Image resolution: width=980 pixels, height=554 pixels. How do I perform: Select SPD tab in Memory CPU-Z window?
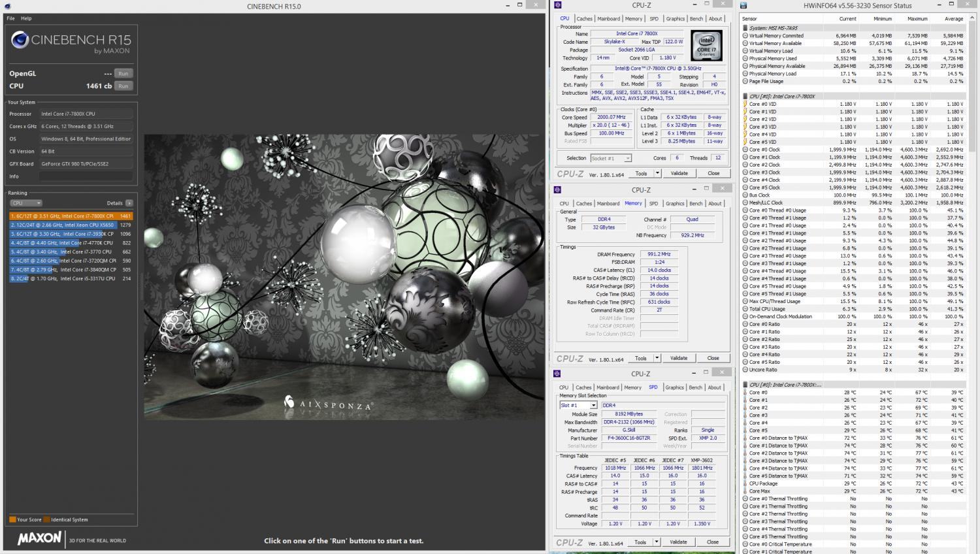[653, 203]
